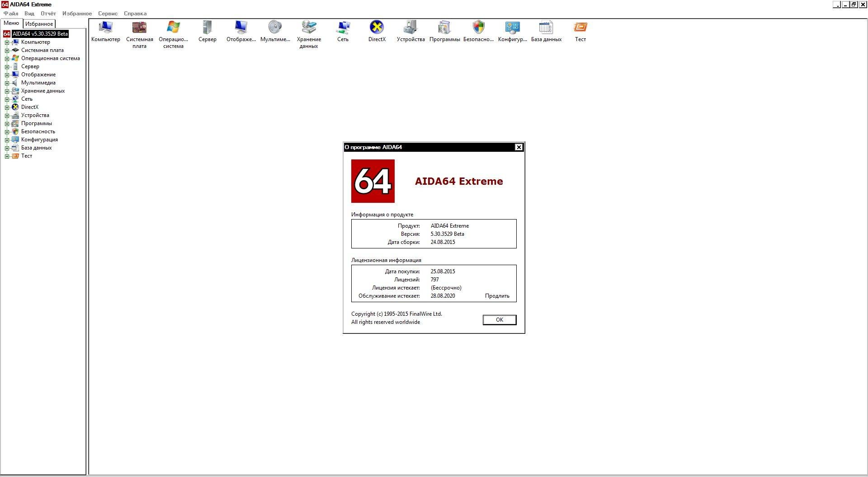Image resolution: width=868 pixels, height=477 pixels.
Task: Select Мультимедиа in the sidebar tree
Action: pyautogui.click(x=38, y=83)
